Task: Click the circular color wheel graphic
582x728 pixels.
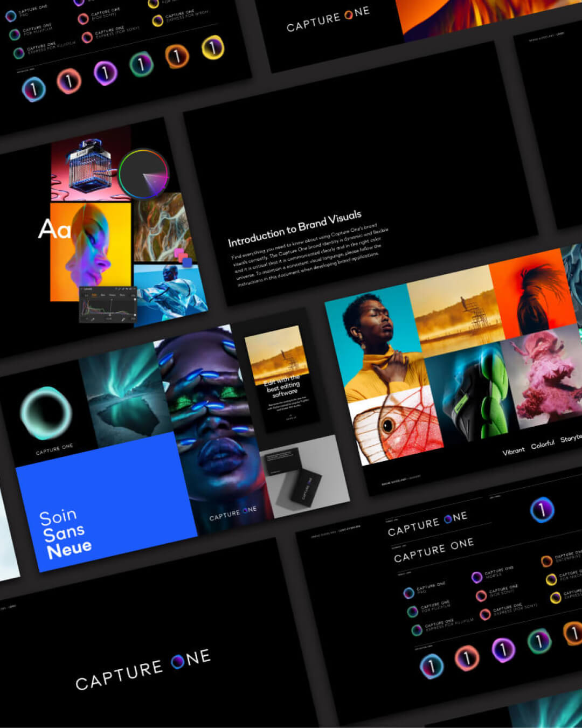Action: tap(144, 174)
